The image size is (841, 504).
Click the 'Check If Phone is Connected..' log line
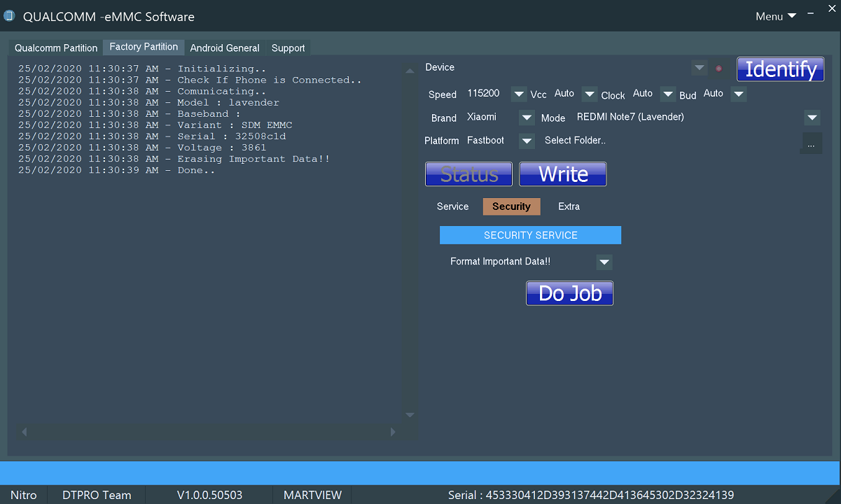(190, 80)
